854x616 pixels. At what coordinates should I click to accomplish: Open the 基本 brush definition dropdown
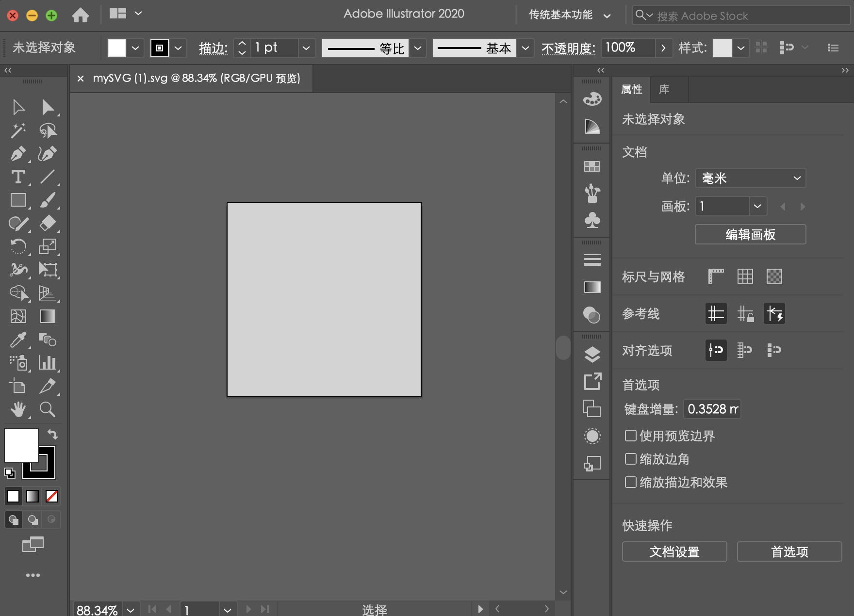tap(525, 48)
